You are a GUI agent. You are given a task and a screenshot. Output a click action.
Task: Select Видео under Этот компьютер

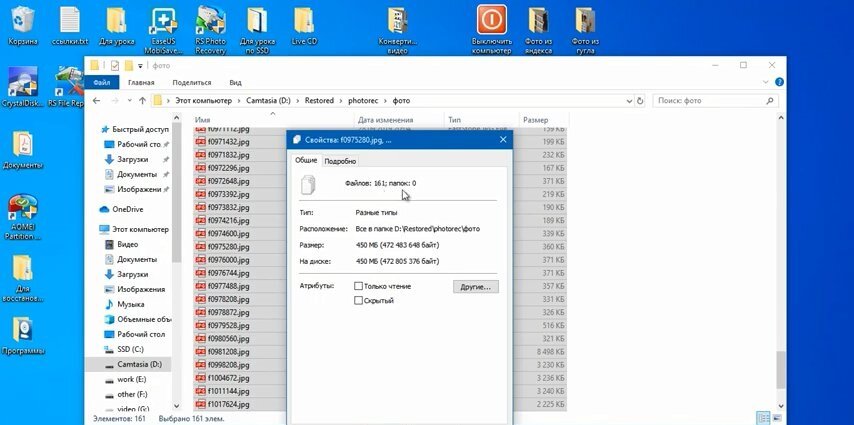pyautogui.click(x=121, y=245)
